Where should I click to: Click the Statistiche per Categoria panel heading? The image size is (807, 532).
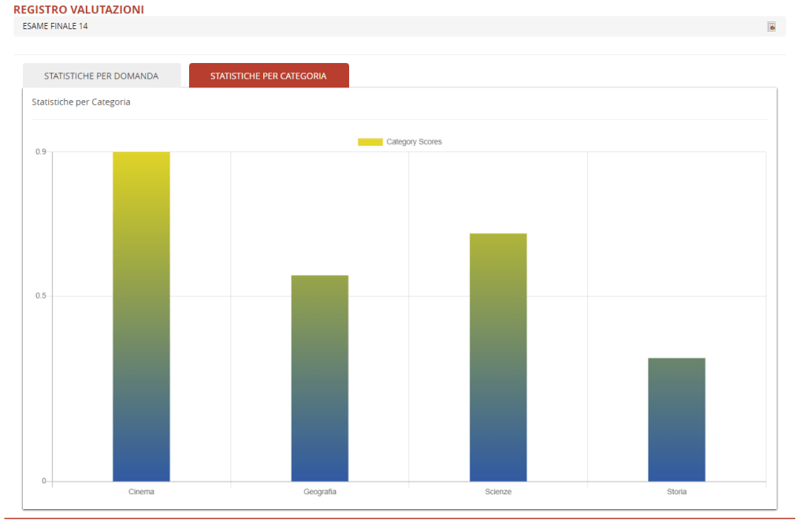pyautogui.click(x=81, y=102)
